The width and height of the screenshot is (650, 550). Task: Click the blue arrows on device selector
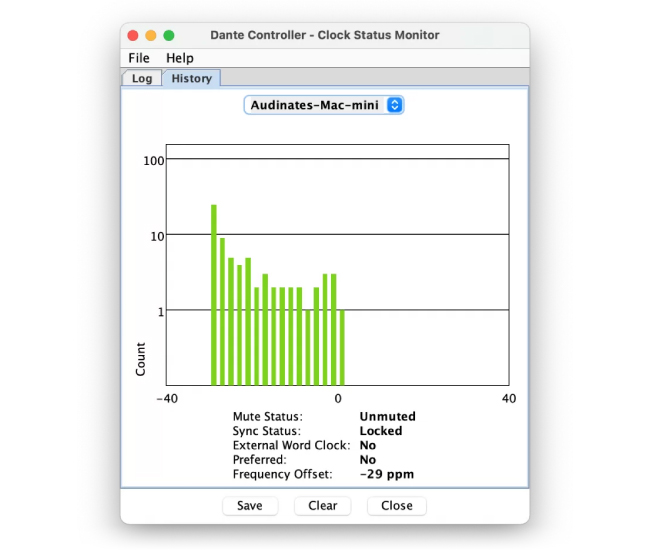pyautogui.click(x=394, y=105)
